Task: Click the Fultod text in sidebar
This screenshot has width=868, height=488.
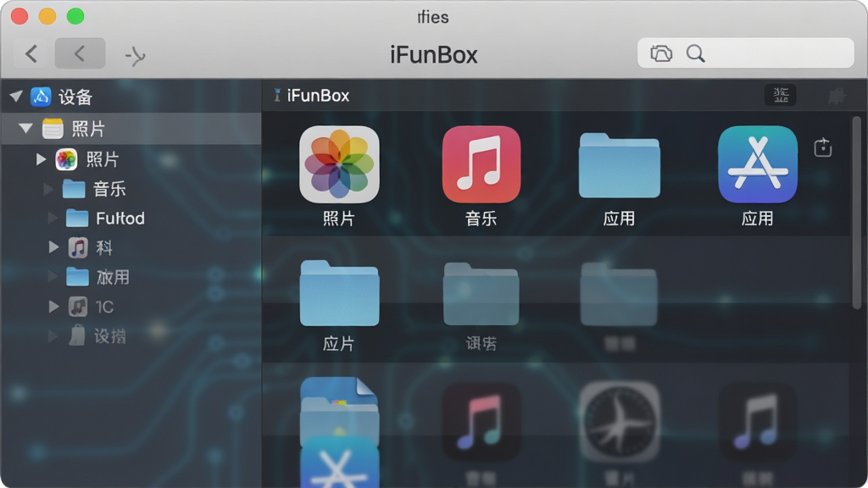Action: pyautogui.click(x=120, y=219)
